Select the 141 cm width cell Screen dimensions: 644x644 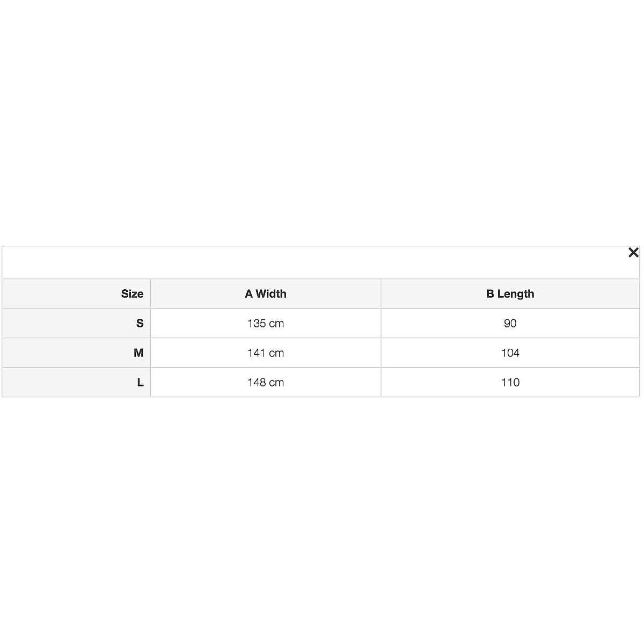click(266, 353)
